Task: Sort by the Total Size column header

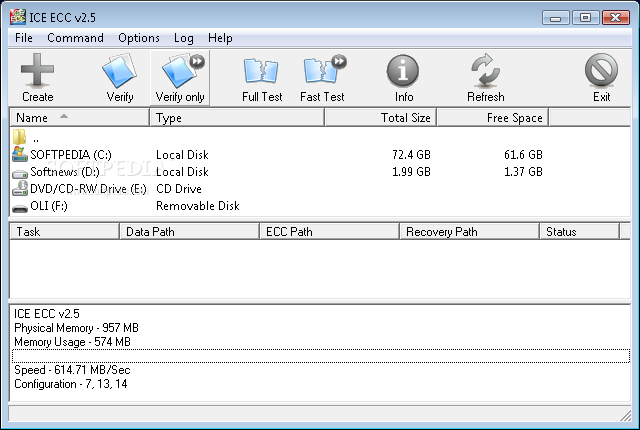Action: 381,117
